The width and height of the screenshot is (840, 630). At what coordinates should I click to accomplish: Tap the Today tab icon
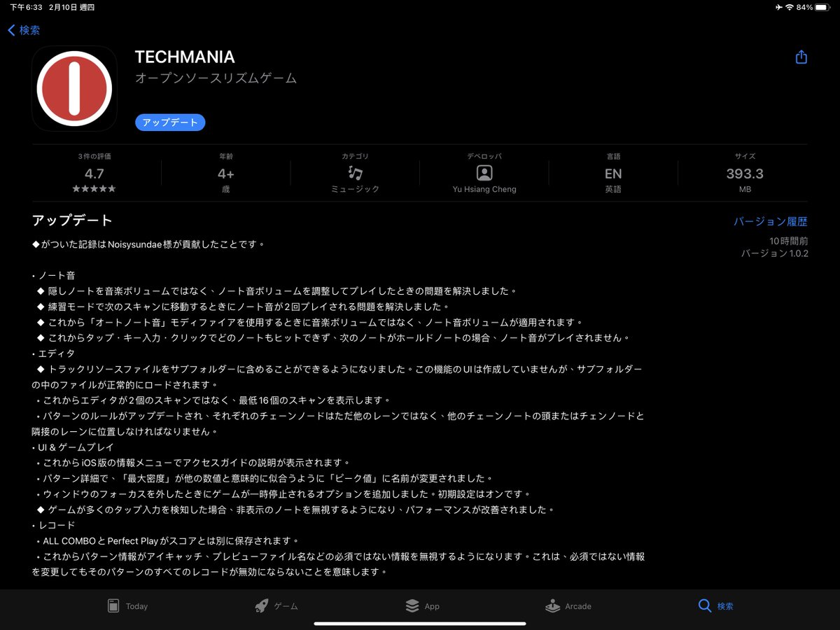pos(113,606)
